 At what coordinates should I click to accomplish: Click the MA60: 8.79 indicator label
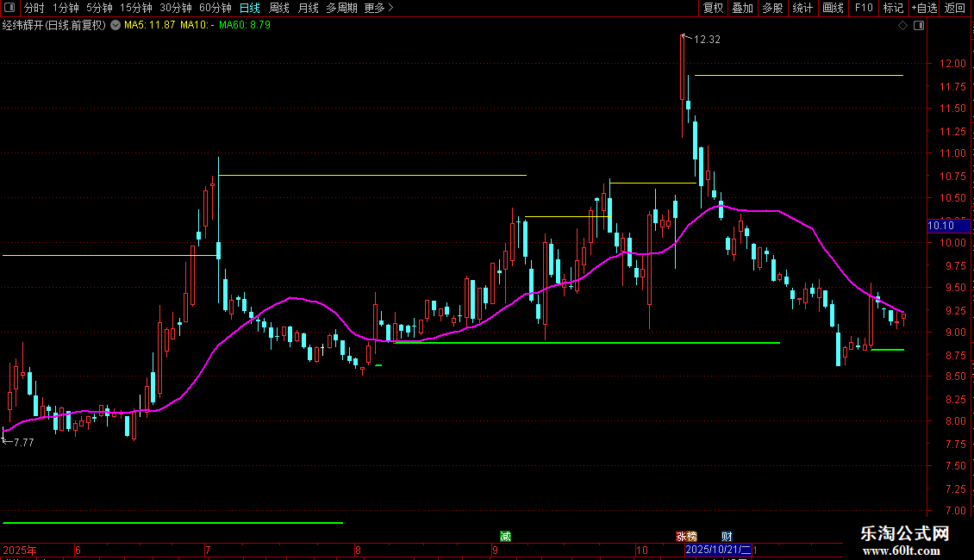pyautogui.click(x=245, y=26)
